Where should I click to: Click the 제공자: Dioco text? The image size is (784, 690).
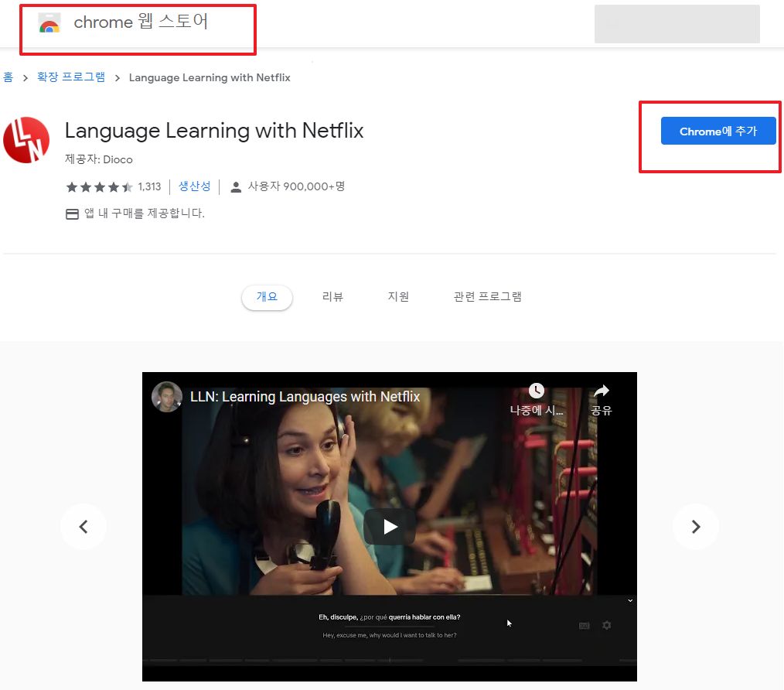[98, 159]
